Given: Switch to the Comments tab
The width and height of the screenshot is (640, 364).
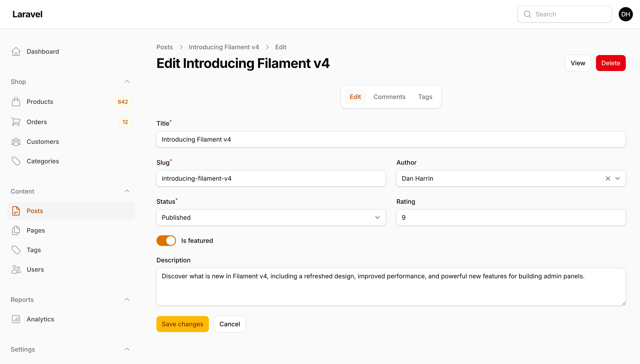Looking at the screenshot, I should click(389, 97).
